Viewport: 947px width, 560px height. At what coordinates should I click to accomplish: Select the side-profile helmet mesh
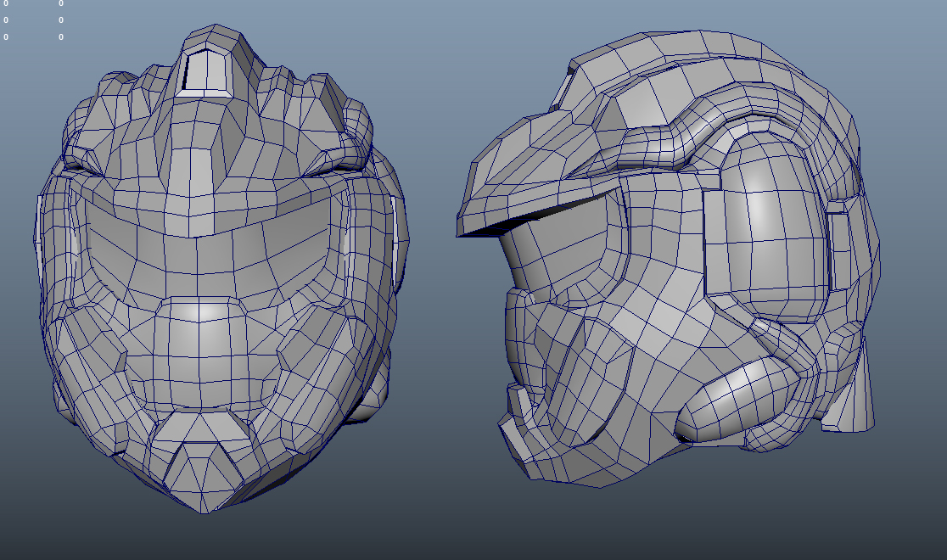pyautogui.click(x=668, y=259)
